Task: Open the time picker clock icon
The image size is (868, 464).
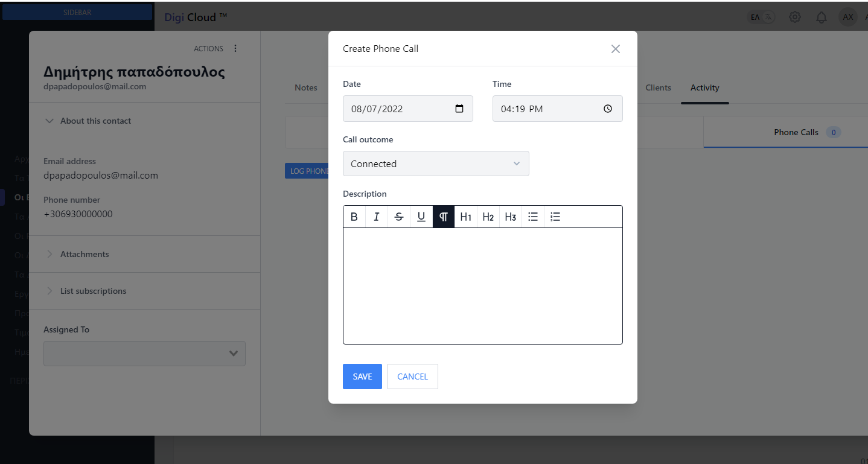Action: (608, 109)
